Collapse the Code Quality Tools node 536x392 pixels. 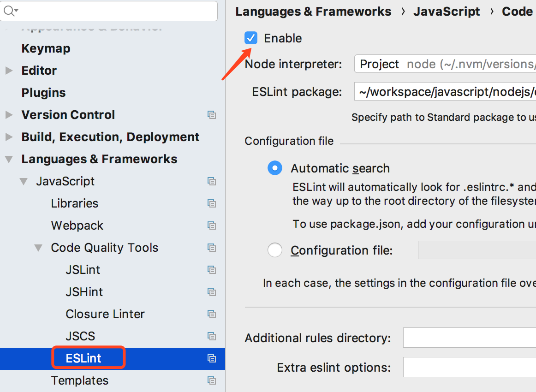(x=38, y=248)
